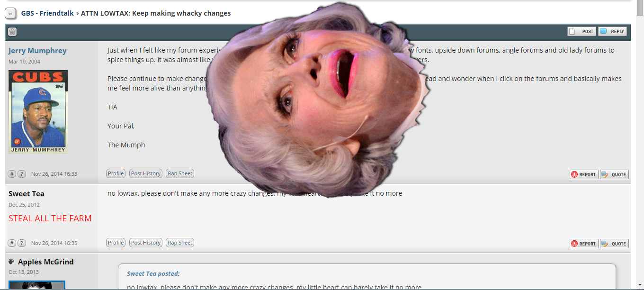The image size is (644, 290).
Task: Open Post History for Sweet Tea
Action: pyautogui.click(x=146, y=243)
